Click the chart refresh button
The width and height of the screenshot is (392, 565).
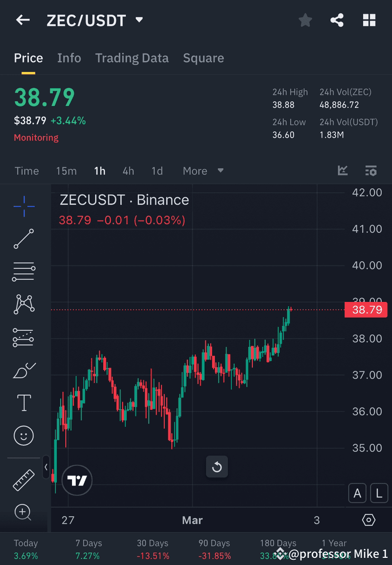pyautogui.click(x=217, y=467)
